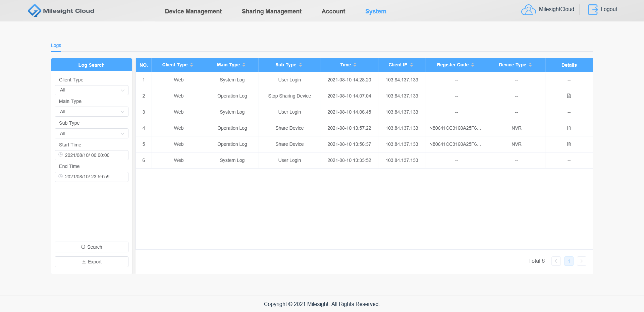
Task: Sort by Sub Type column arrows
Action: click(301, 65)
